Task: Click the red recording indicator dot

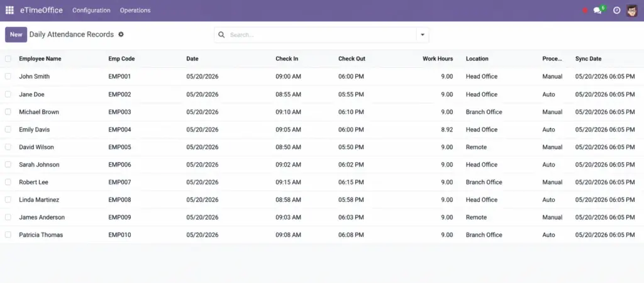Action: [x=585, y=11]
